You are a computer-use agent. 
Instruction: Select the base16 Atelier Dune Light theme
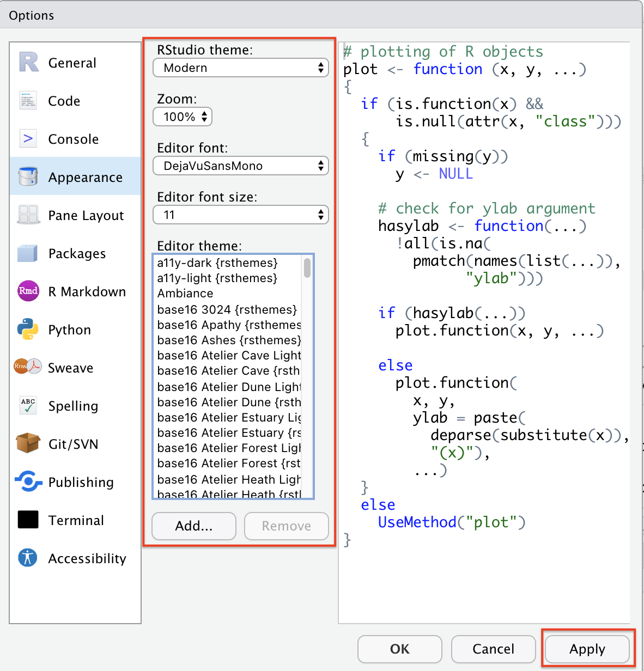click(x=228, y=387)
